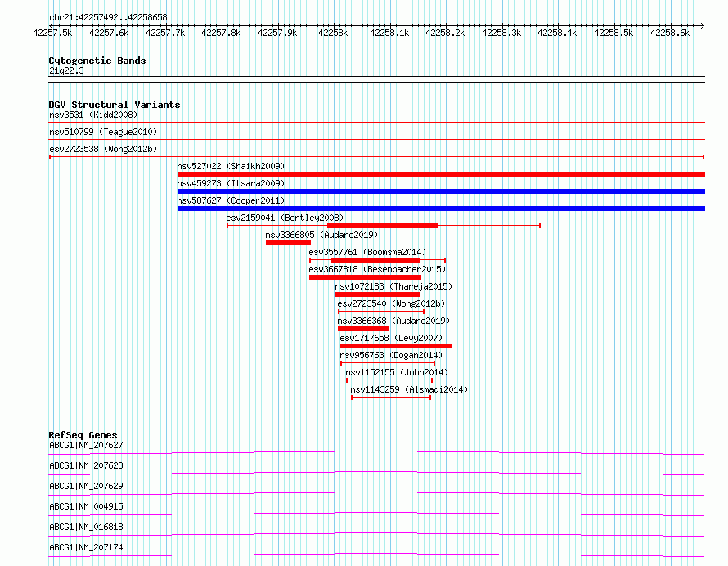Open gene ABCG1|NM_207629 label

[x=86, y=486]
